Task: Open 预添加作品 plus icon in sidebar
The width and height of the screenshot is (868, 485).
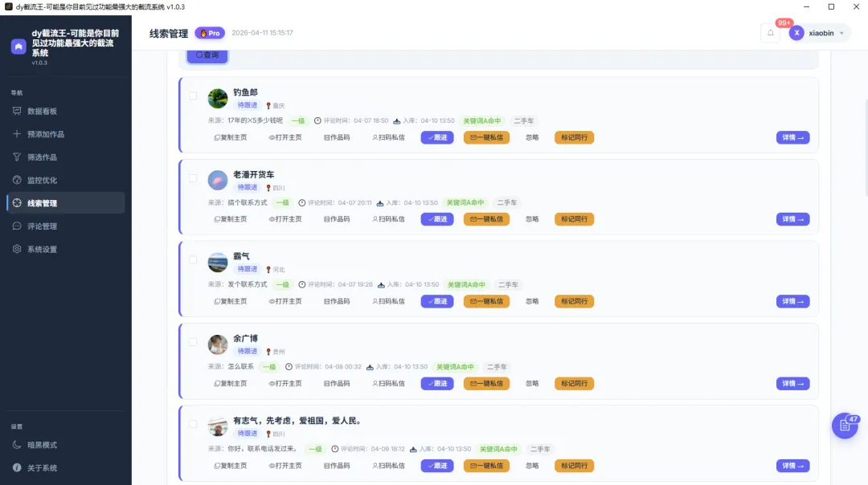Action: pyautogui.click(x=17, y=134)
